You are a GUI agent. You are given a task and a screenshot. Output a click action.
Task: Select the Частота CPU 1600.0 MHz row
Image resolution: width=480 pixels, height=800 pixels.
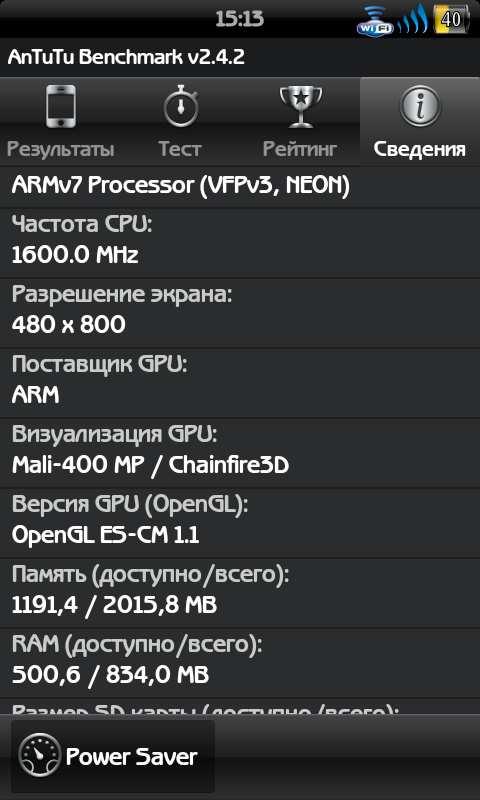pyautogui.click(x=240, y=243)
